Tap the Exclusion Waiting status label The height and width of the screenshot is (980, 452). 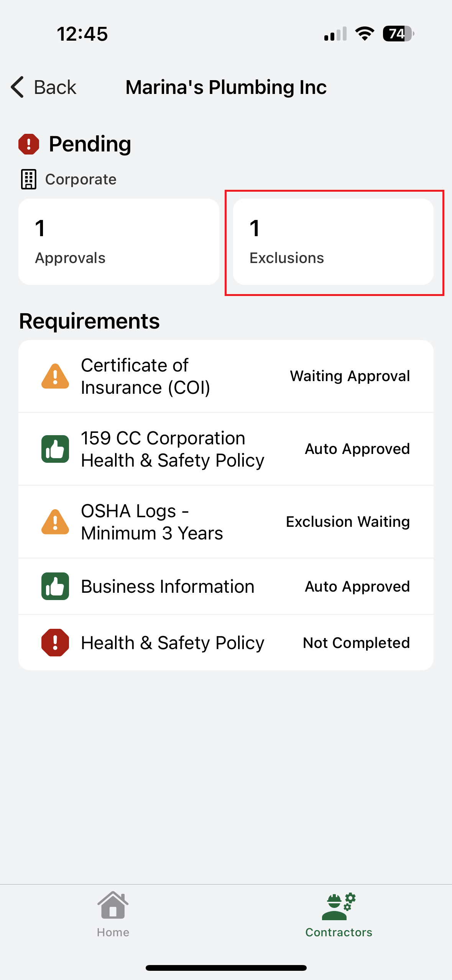point(348,522)
